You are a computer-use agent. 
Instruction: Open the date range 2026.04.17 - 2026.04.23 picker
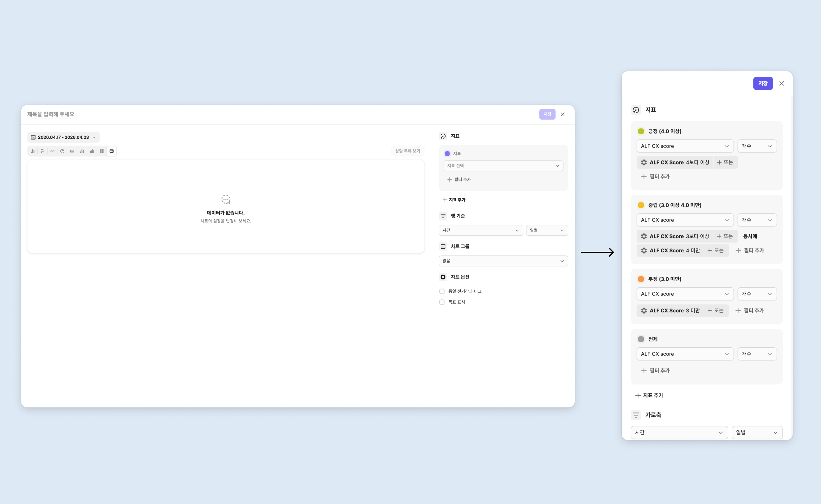(63, 137)
